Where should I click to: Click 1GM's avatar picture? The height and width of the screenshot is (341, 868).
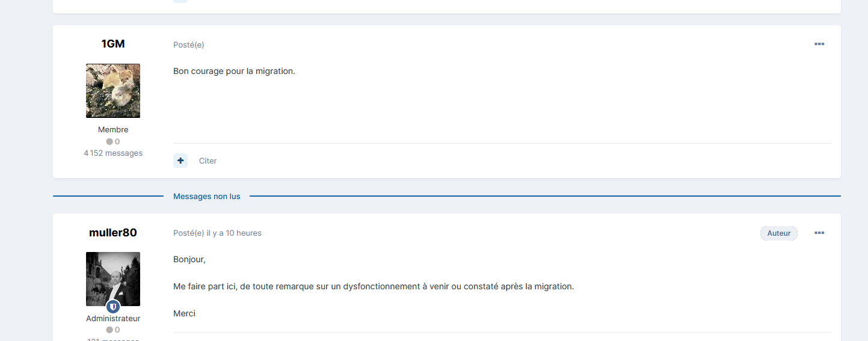(113, 91)
